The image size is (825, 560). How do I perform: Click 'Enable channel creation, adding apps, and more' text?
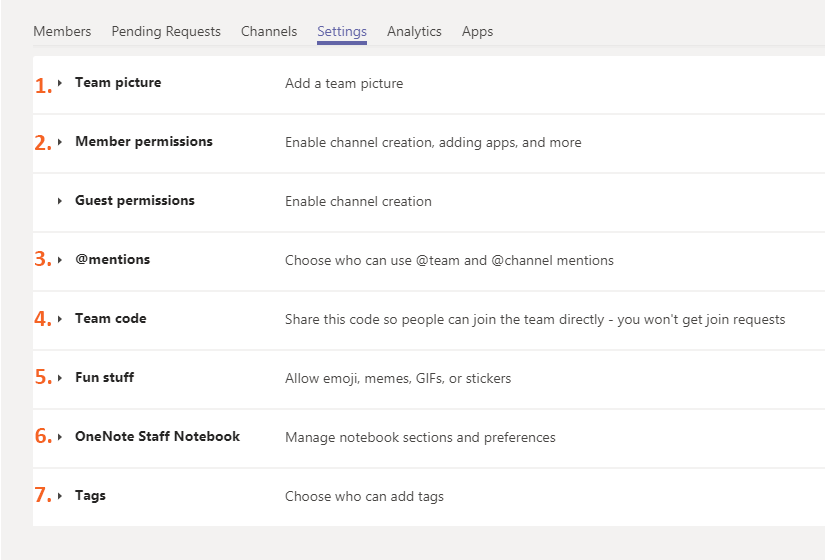point(433,143)
